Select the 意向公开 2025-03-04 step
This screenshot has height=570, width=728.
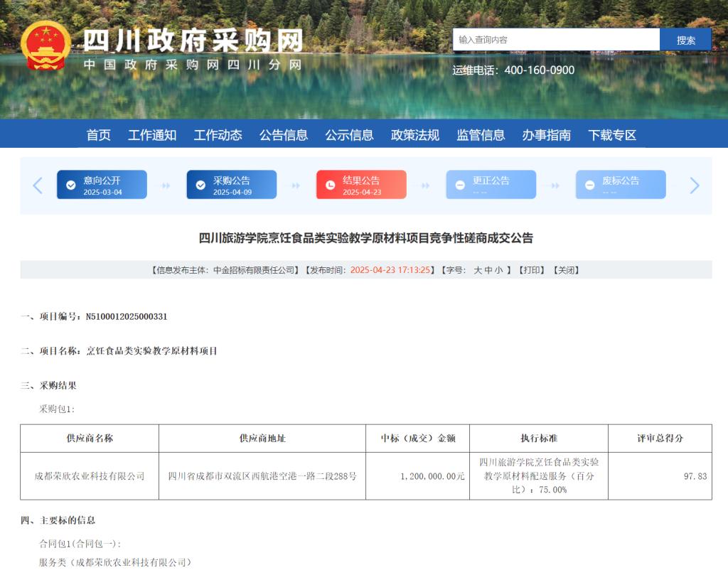(102, 185)
